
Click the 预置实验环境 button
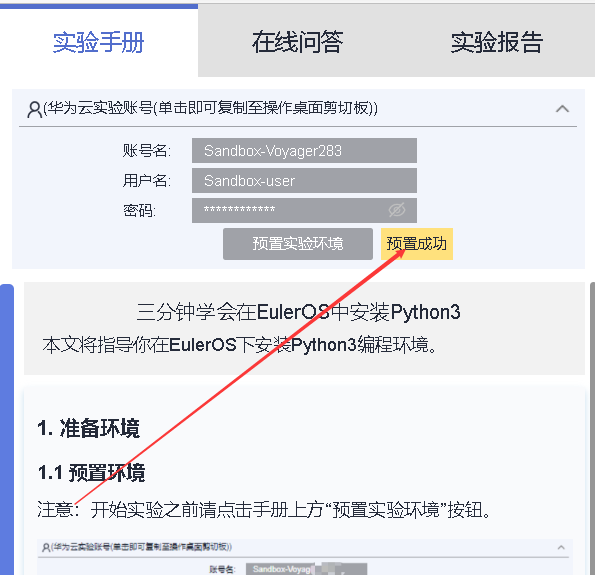click(x=298, y=244)
